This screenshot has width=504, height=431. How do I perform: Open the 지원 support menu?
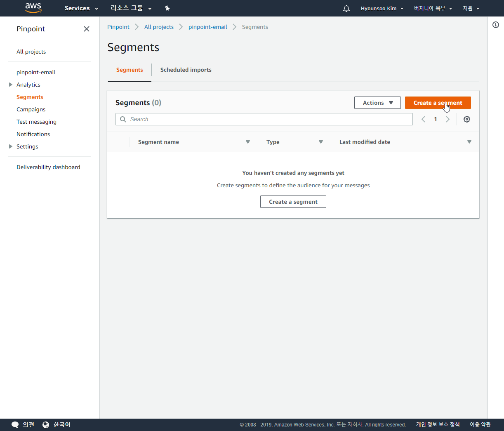tap(471, 8)
